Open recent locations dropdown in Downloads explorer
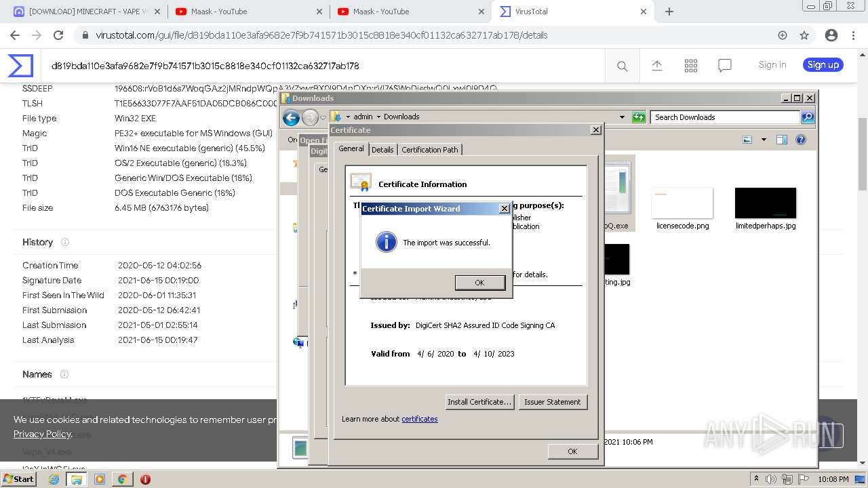This screenshot has width=868, height=488. pos(323,118)
